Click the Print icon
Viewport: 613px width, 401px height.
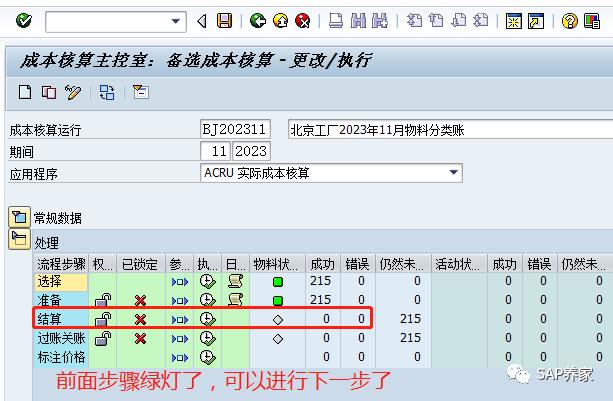(x=335, y=21)
